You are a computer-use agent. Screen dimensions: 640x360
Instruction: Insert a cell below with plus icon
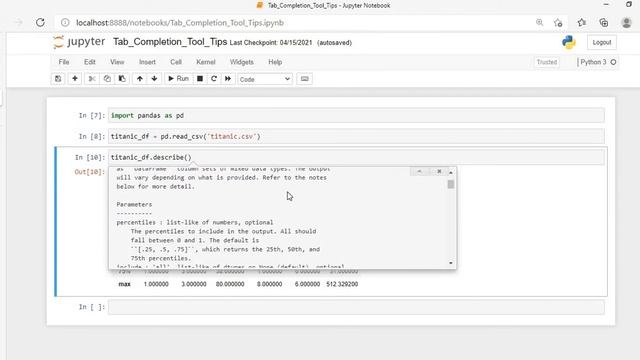(x=75, y=79)
